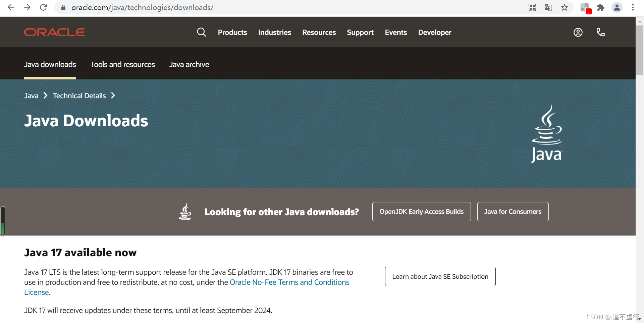Translate this page icon
Viewport: 644px width, 323px height.
[548, 7]
